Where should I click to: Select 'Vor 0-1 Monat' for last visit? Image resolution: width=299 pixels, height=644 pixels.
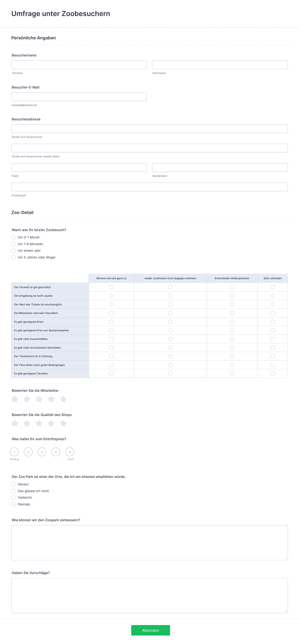13,237
